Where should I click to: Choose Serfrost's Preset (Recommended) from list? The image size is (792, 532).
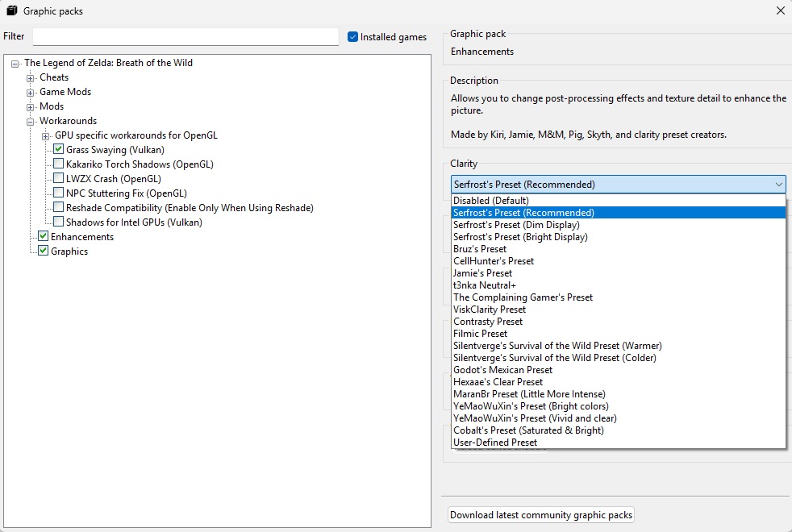point(619,213)
